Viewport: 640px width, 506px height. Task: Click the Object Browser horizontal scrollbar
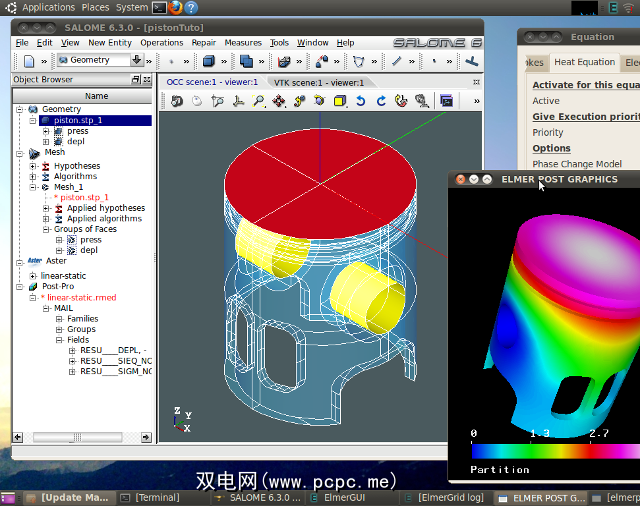[75, 437]
